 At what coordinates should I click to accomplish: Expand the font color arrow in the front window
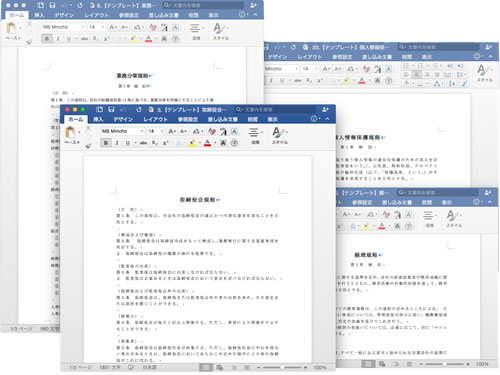pos(215,143)
